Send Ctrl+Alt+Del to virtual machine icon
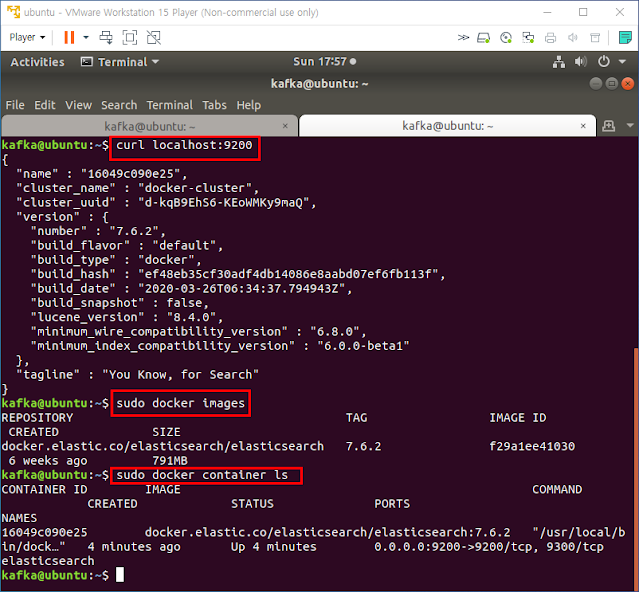The width and height of the screenshot is (639, 592). tap(106, 37)
